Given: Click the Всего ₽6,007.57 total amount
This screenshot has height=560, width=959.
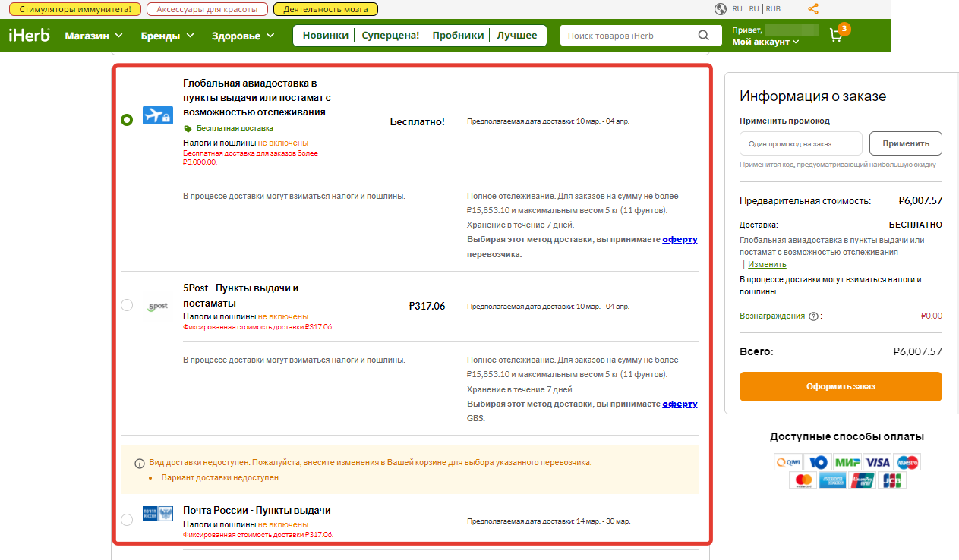Looking at the screenshot, I should pos(918,351).
